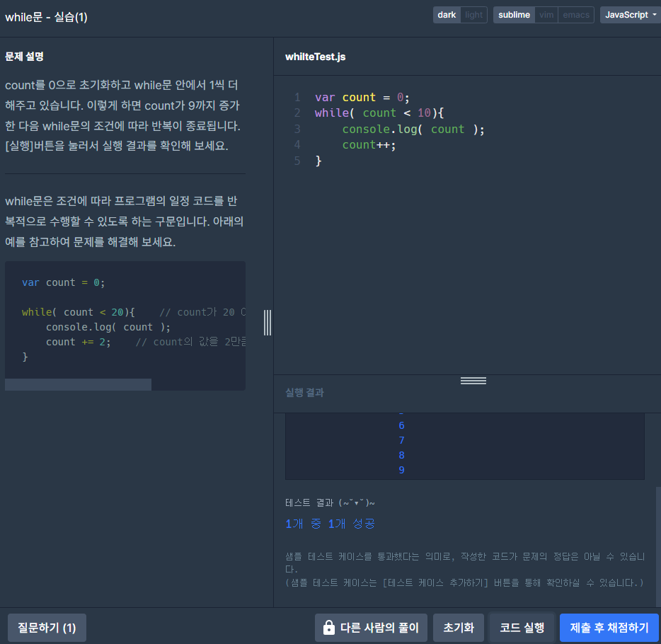Click the 질문하기 (1) button
The width and height of the screenshot is (661, 644).
pyautogui.click(x=47, y=628)
